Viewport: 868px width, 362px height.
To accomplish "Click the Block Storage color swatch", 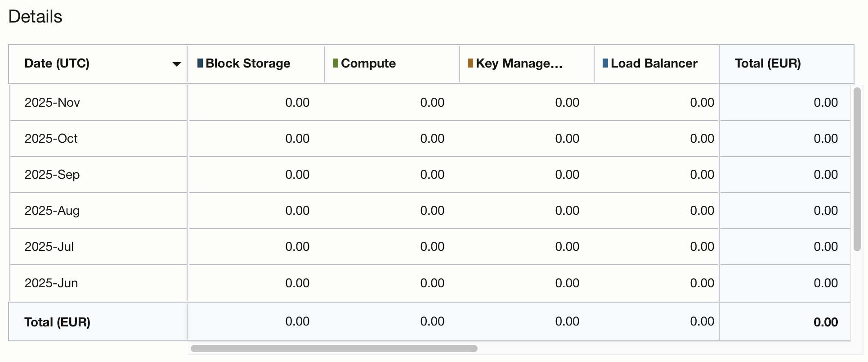I will [200, 63].
